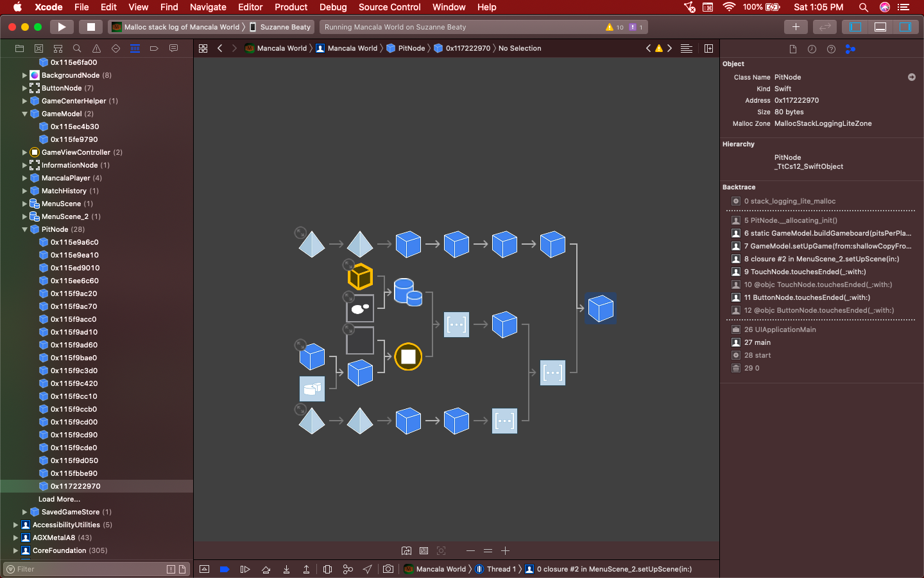Toggle breakpoints activation in debug bar
Image resolution: width=924 pixels, height=578 pixels.
tap(224, 569)
